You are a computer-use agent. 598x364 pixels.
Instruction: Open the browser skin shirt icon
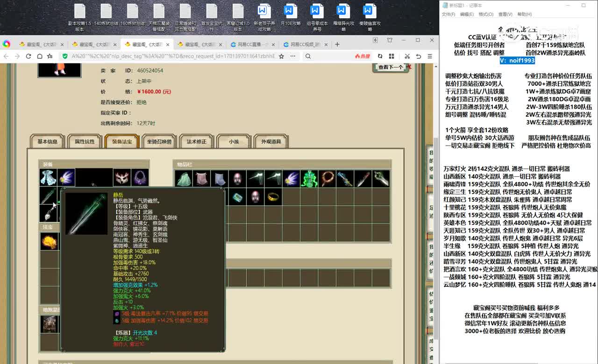point(390,40)
